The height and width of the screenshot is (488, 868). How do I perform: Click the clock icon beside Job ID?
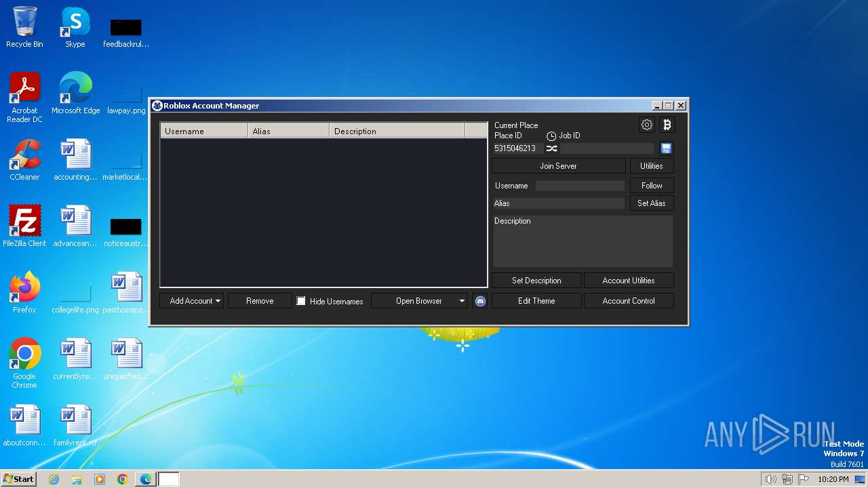click(551, 136)
